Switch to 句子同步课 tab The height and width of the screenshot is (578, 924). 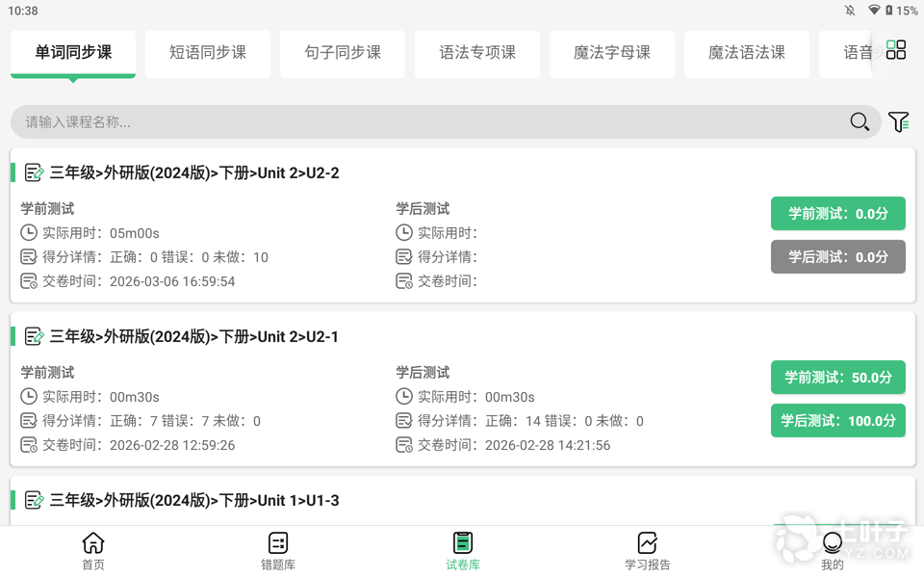343,53
